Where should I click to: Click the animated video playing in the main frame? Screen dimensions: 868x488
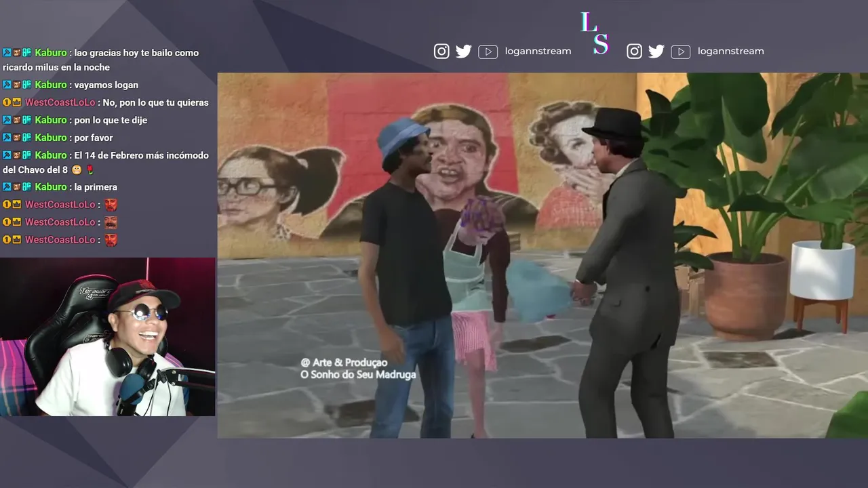pos(542,256)
